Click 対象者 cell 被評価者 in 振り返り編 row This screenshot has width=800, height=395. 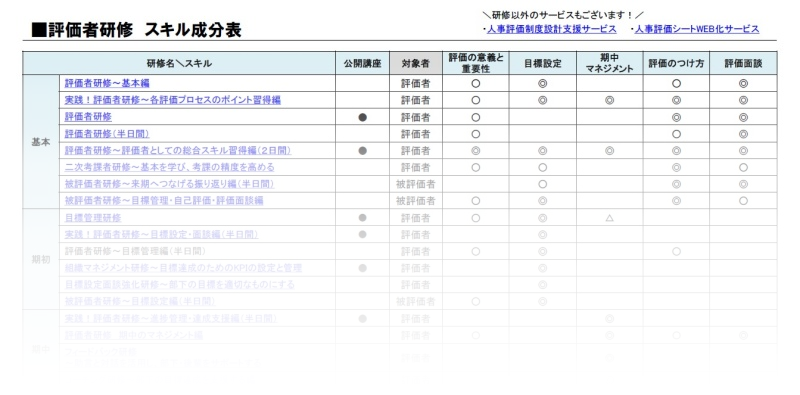[x=415, y=184]
